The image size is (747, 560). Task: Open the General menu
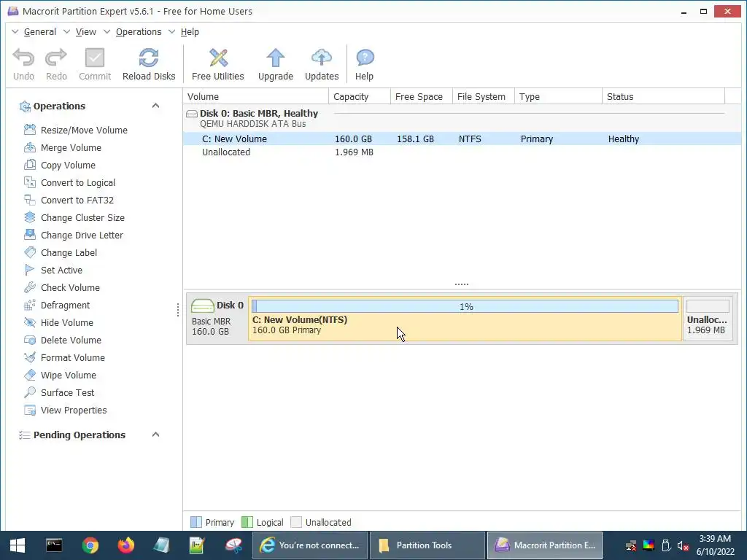point(40,32)
